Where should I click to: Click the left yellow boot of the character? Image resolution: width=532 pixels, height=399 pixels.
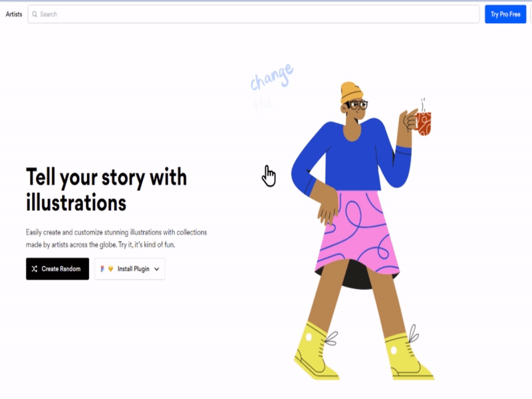click(x=315, y=351)
